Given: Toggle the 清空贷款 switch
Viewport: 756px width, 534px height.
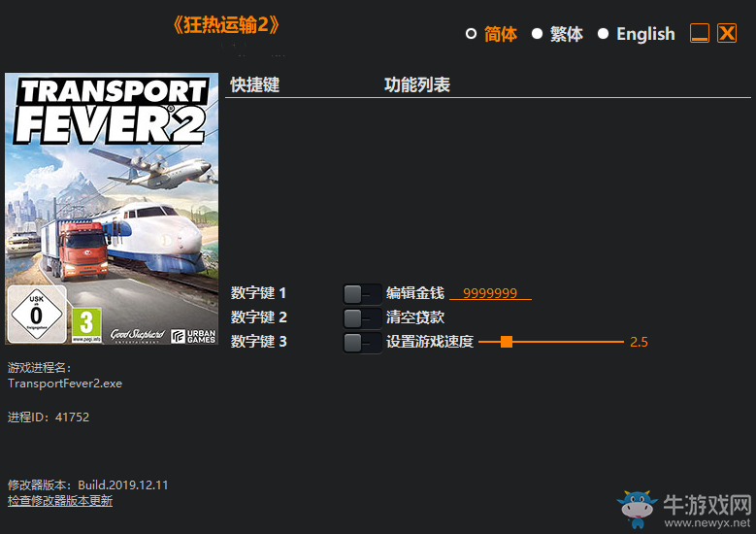Looking at the screenshot, I should point(362,317).
